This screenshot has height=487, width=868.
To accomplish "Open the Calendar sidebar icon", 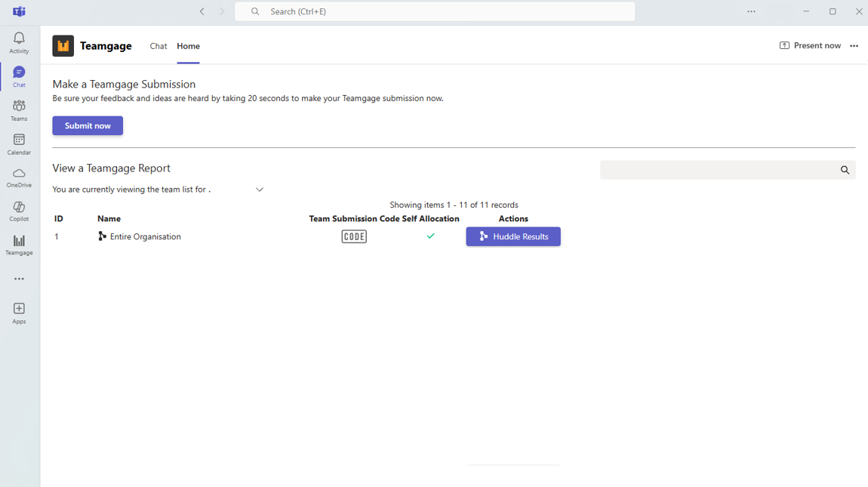I will pyautogui.click(x=19, y=143).
